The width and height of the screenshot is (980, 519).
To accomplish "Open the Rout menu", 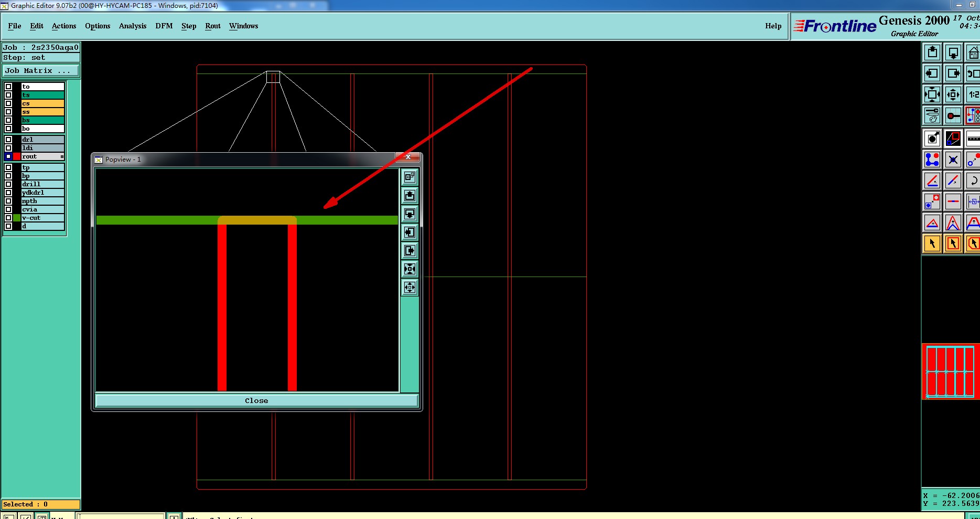I will click(213, 26).
